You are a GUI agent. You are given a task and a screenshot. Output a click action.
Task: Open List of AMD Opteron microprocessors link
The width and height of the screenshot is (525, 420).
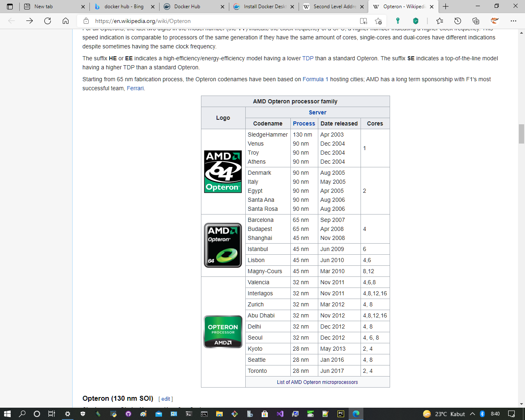(317, 382)
